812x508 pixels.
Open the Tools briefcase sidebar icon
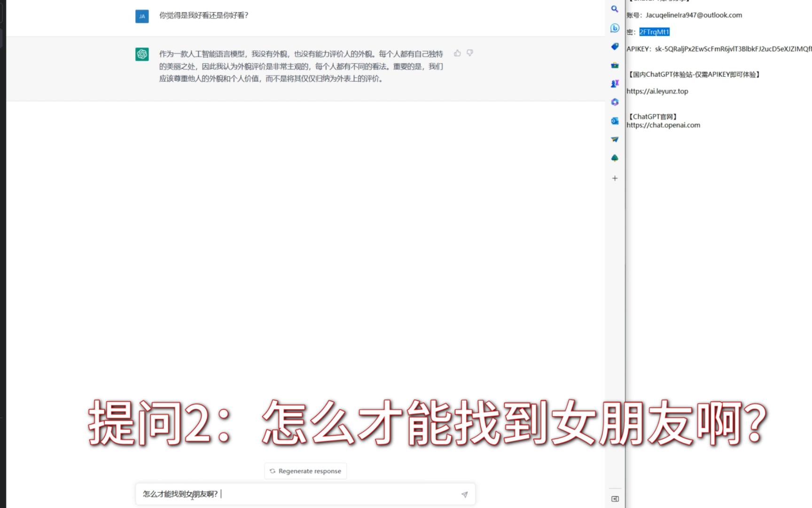(615, 65)
